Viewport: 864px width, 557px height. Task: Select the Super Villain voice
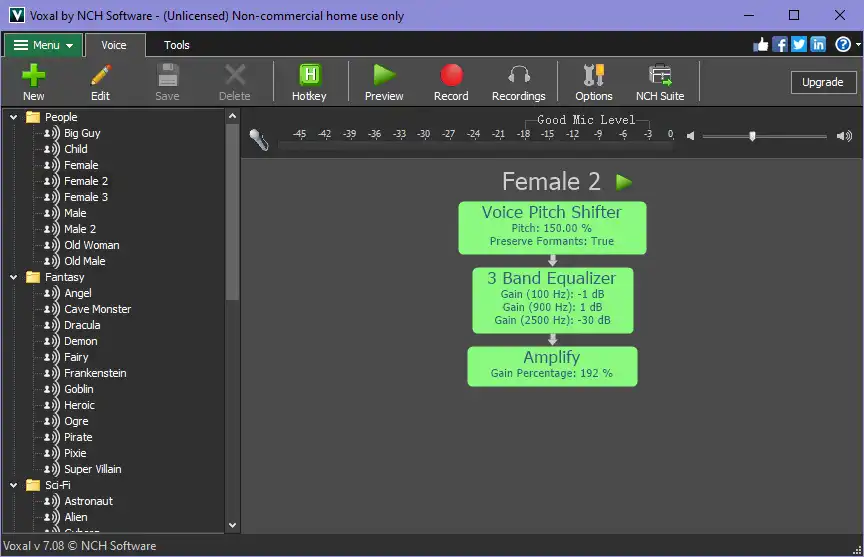[93, 469]
